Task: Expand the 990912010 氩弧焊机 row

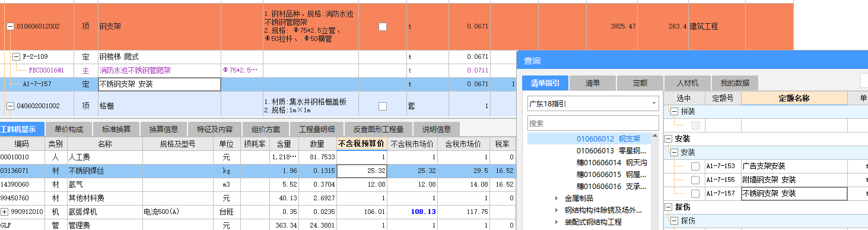Action: (5, 212)
